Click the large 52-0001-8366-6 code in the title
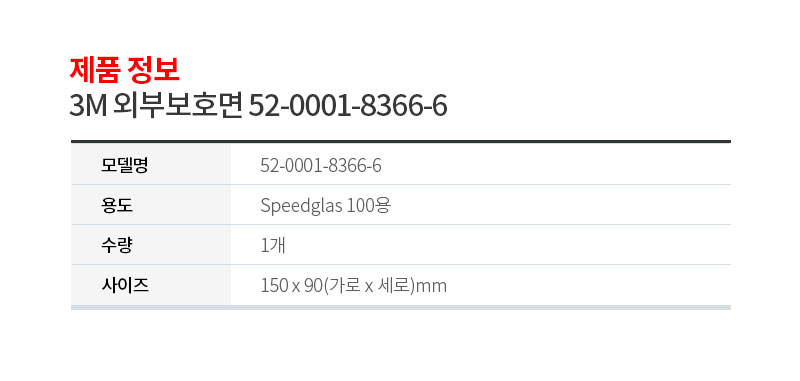The height and width of the screenshot is (381, 800). point(347,106)
